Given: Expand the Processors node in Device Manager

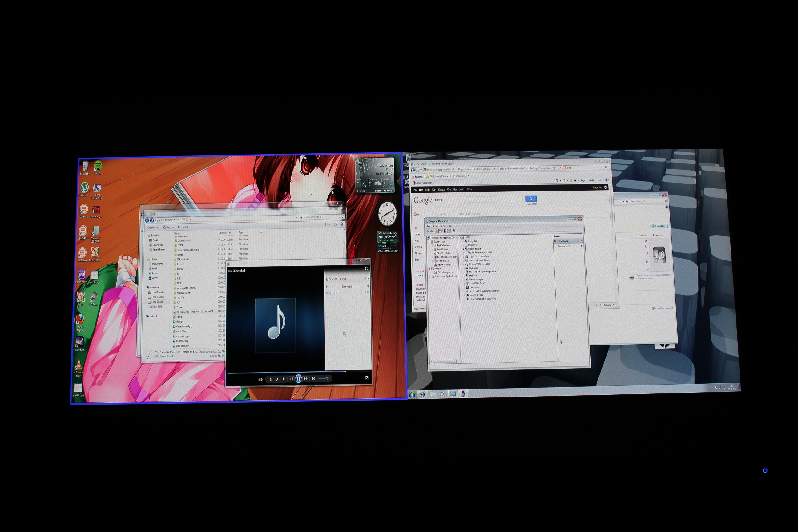Looking at the screenshot, I should 465,287.
